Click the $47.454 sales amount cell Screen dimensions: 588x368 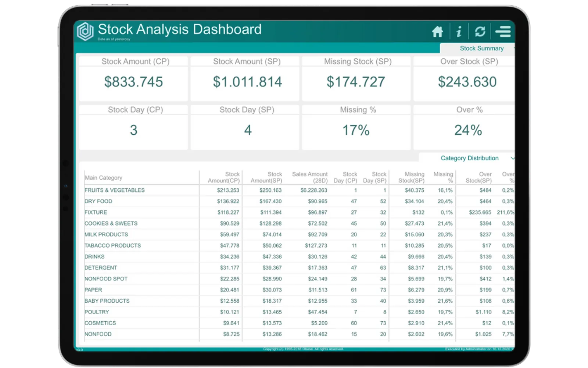click(318, 312)
